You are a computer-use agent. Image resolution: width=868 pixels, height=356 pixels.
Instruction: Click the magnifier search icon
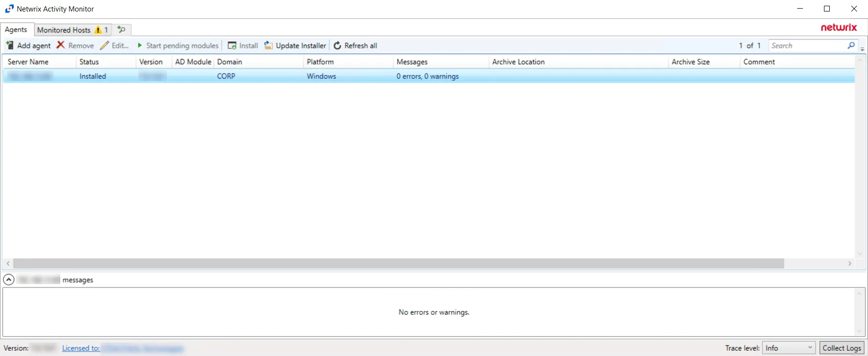pyautogui.click(x=851, y=46)
